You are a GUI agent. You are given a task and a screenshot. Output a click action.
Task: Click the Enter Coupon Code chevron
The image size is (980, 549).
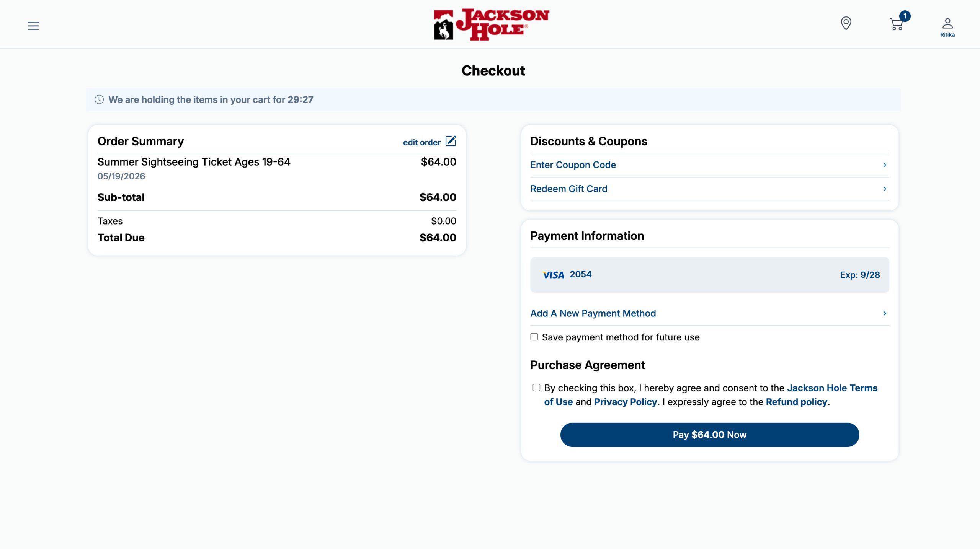(x=885, y=165)
